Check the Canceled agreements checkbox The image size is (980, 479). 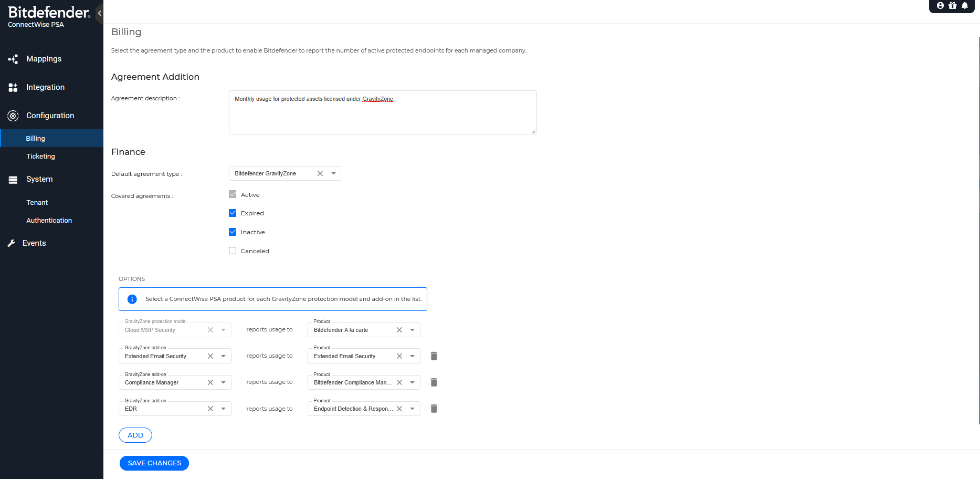[x=233, y=251]
